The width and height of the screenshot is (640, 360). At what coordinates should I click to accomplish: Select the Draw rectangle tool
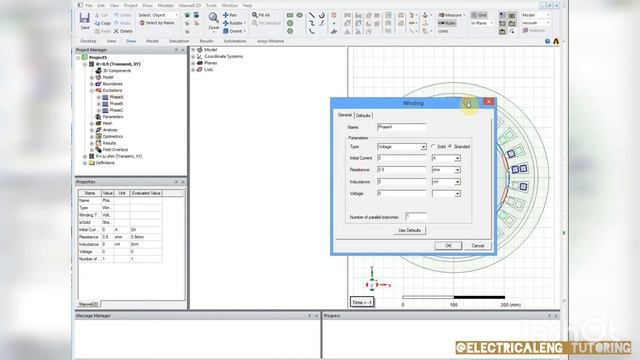pos(290,15)
